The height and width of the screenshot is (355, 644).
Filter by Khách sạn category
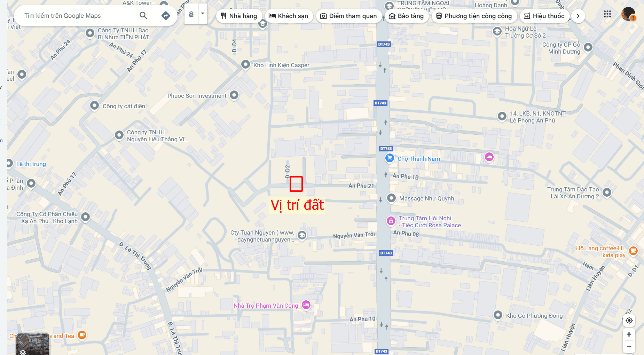(289, 16)
